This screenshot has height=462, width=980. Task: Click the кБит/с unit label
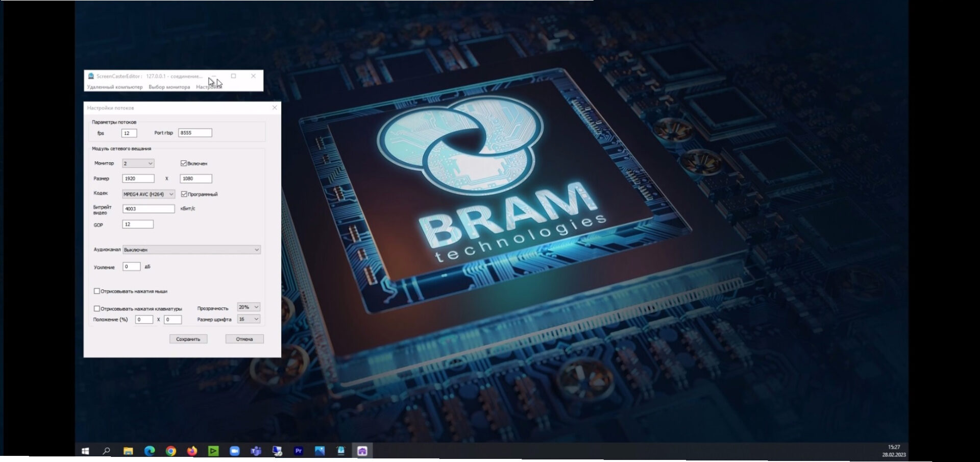coord(188,208)
